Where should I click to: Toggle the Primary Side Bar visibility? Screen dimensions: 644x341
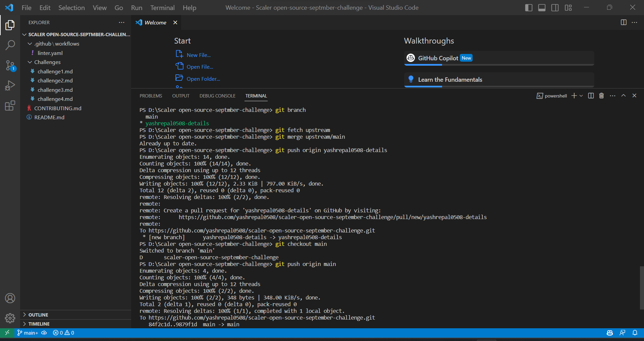pyautogui.click(x=528, y=7)
